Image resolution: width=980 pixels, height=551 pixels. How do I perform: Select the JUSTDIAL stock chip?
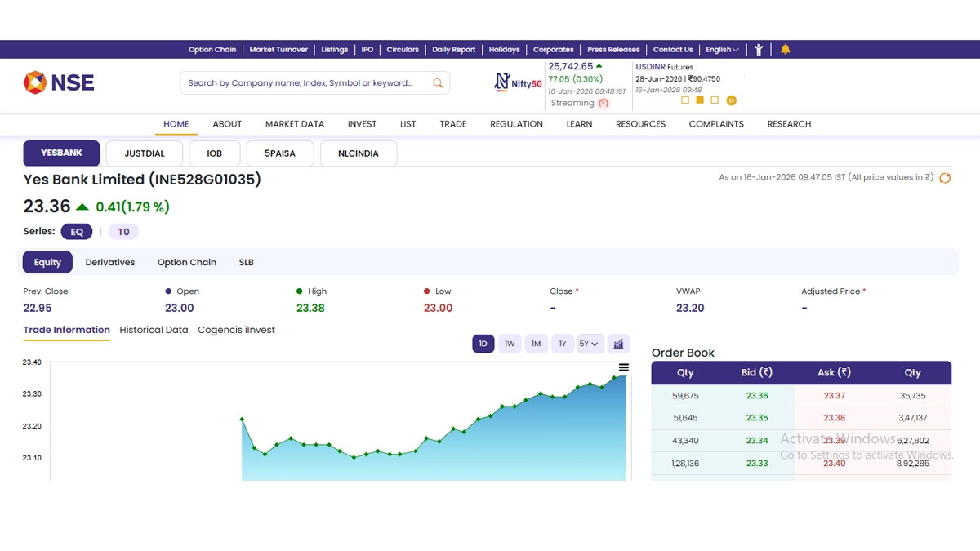tap(144, 153)
